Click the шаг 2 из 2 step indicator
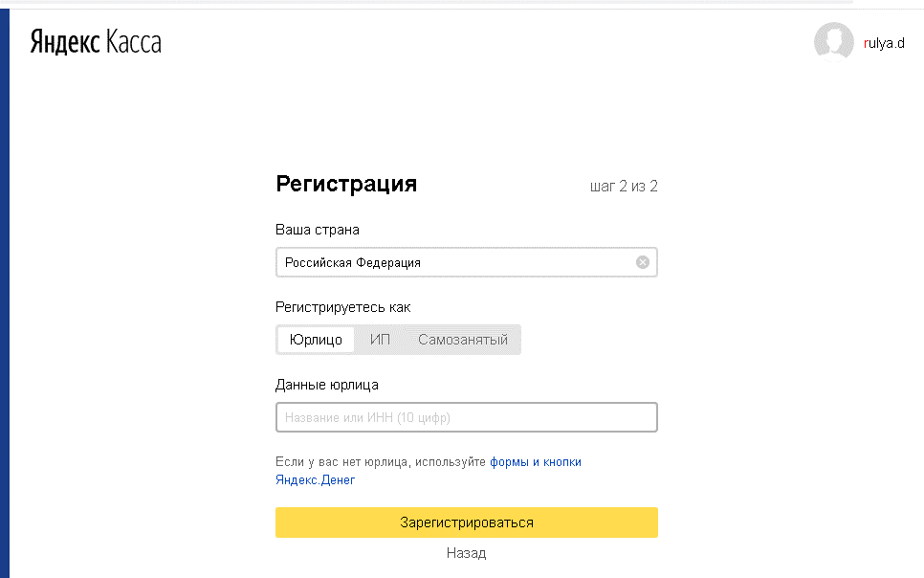Screen dimensions: 924x578 point(624,186)
